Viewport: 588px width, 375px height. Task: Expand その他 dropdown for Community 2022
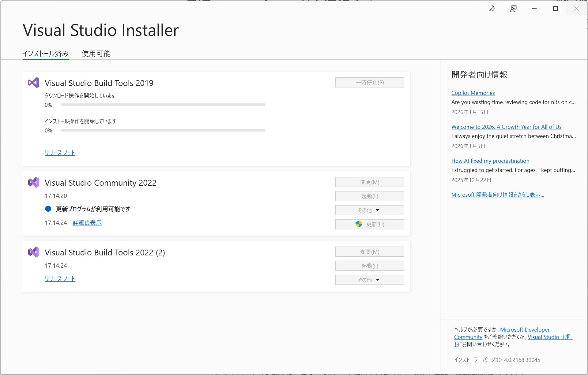[369, 210]
